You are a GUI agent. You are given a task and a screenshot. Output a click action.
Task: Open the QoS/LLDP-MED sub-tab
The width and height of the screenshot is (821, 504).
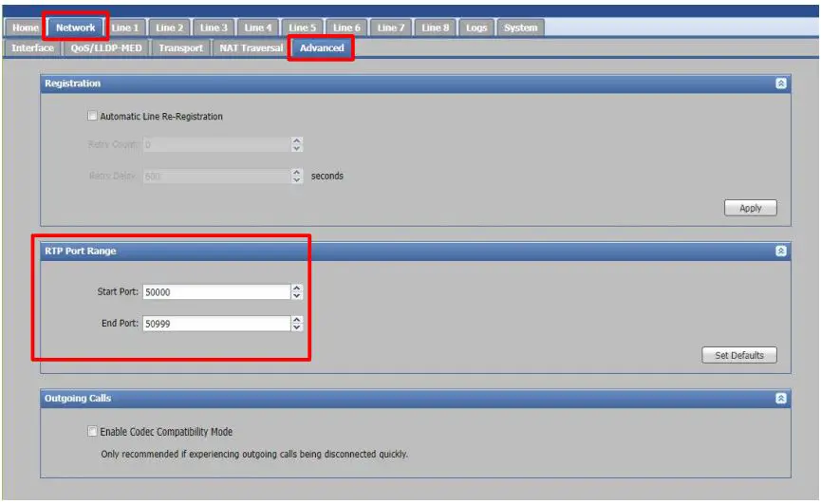point(106,48)
